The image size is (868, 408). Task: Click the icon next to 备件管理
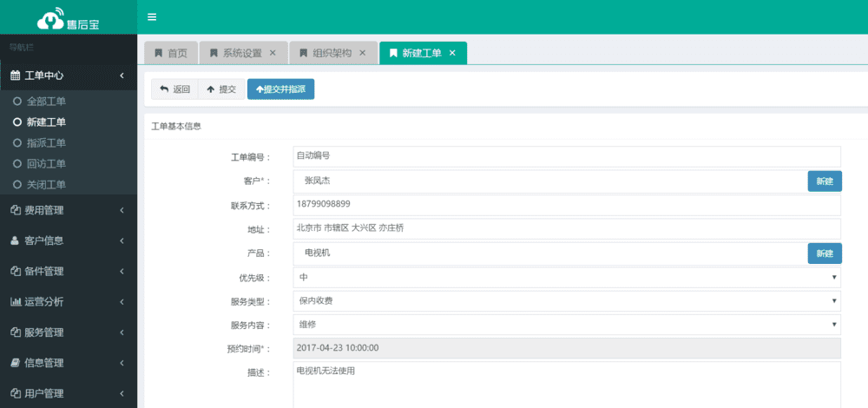pyautogui.click(x=16, y=271)
